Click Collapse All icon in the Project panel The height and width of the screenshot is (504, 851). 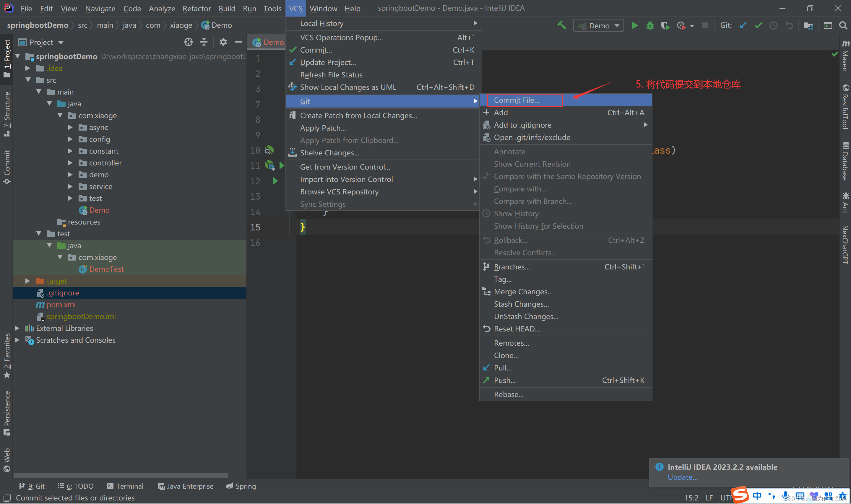point(204,42)
